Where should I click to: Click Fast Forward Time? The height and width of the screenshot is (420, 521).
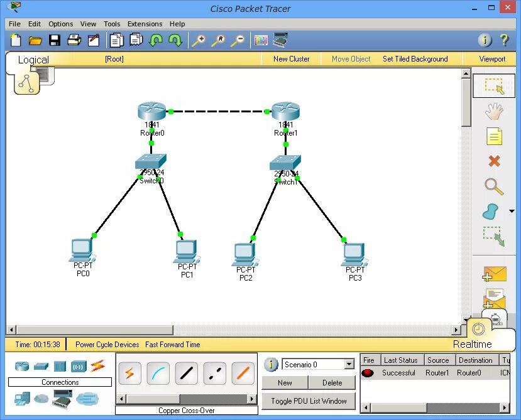click(x=172, y=345)
